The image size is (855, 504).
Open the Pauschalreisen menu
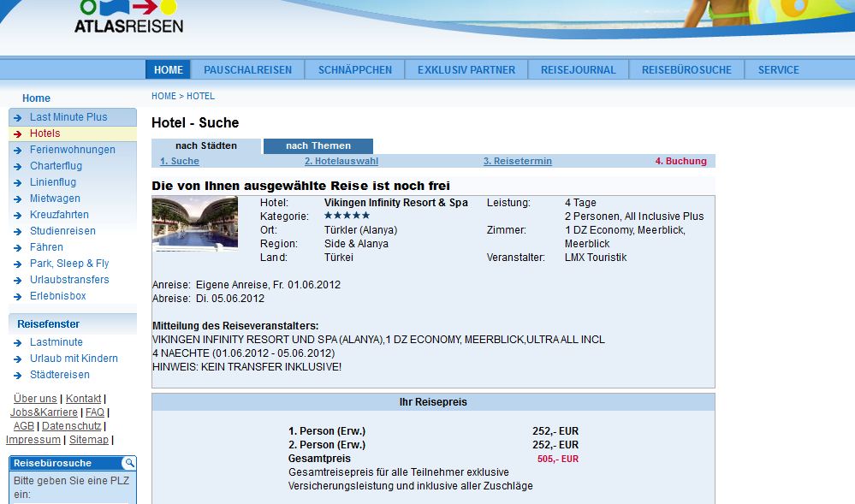[x=247, y=70]
